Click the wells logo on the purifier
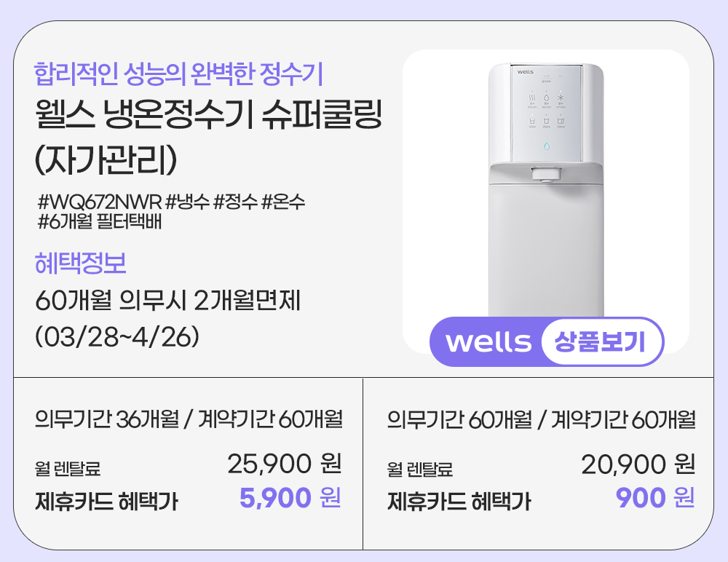Screen dimensions: 728x562 [x=526, y=71]
